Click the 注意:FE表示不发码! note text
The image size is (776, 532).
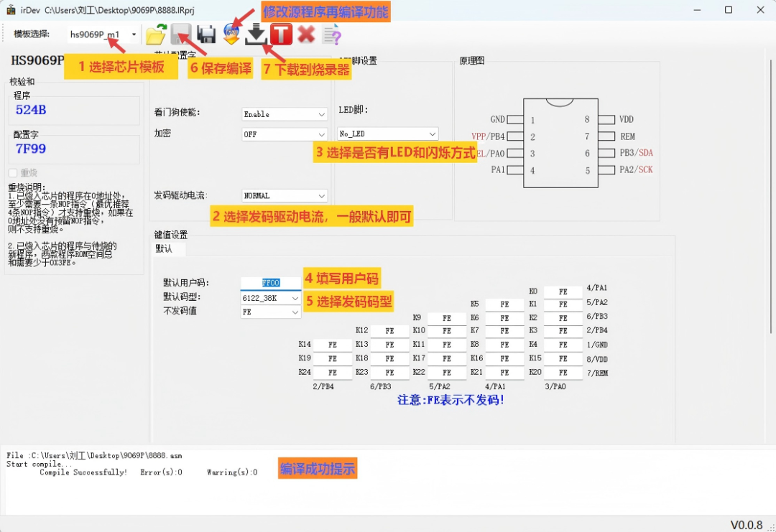(x=451, y=400)
